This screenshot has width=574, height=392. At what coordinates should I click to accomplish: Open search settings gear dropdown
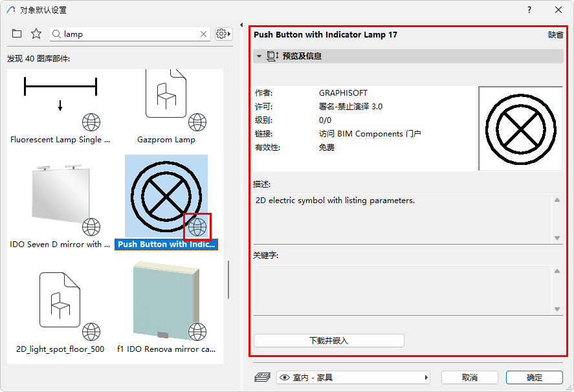(223, 34)
